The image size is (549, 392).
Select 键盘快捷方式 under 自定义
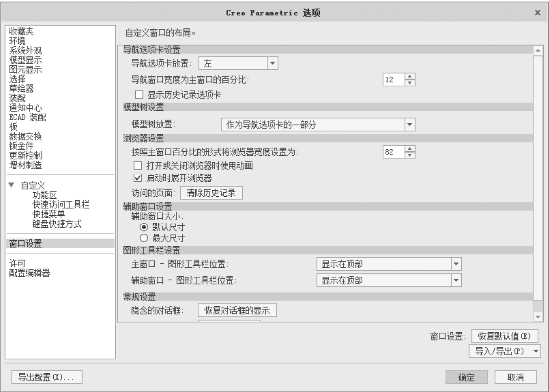tap(57, 223)
